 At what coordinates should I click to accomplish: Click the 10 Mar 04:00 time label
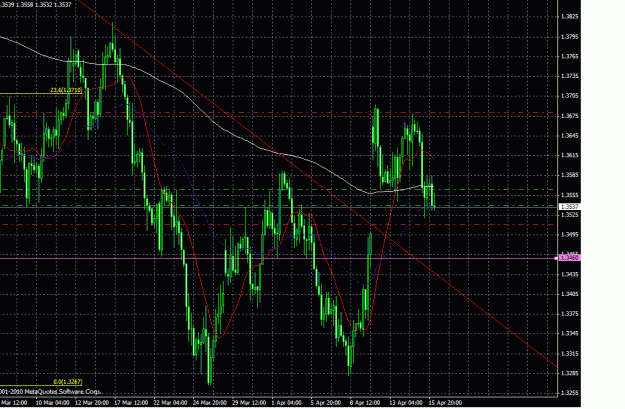point(52,403)
